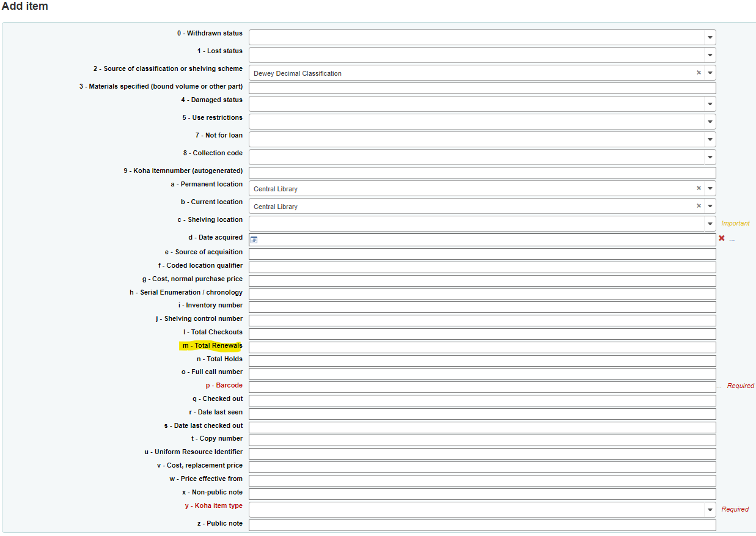This screenshot has height=536, width=756.
Task: Click Materials specified input field
Action: click(x=482, y=89)
